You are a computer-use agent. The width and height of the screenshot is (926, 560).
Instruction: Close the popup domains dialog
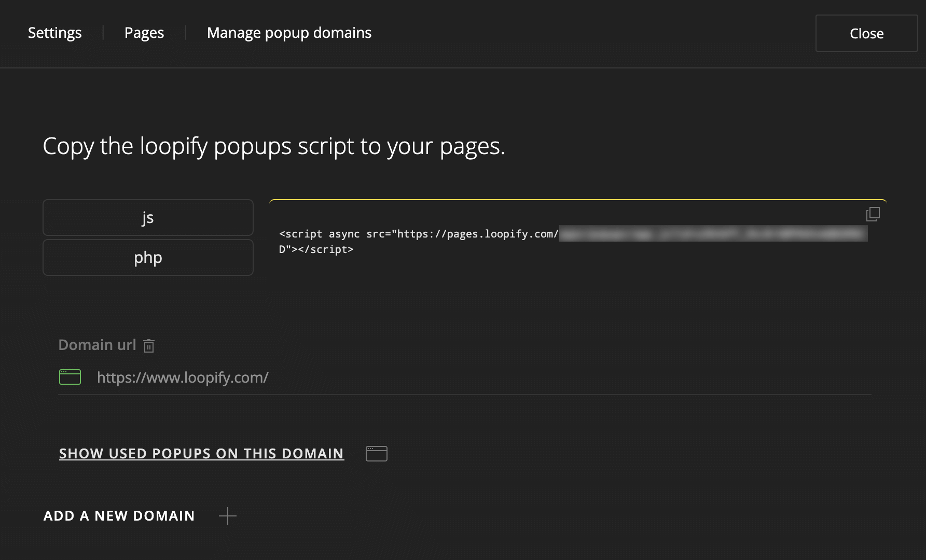pos(866,33)
